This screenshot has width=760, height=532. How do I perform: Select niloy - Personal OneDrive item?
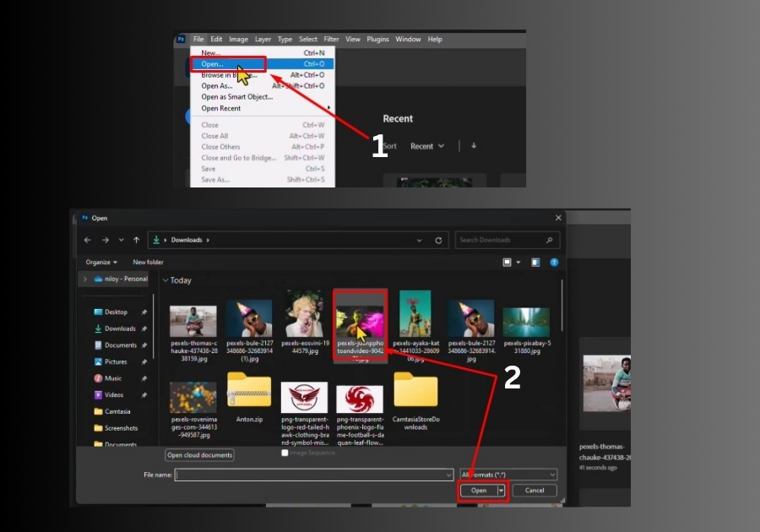coord(121,279)
